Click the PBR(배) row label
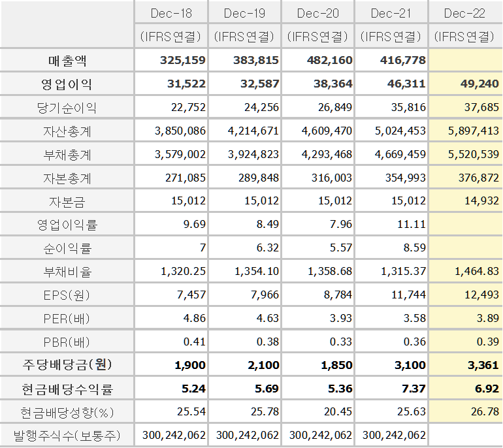This screenshot has width=503, height=448. [67, 342]
